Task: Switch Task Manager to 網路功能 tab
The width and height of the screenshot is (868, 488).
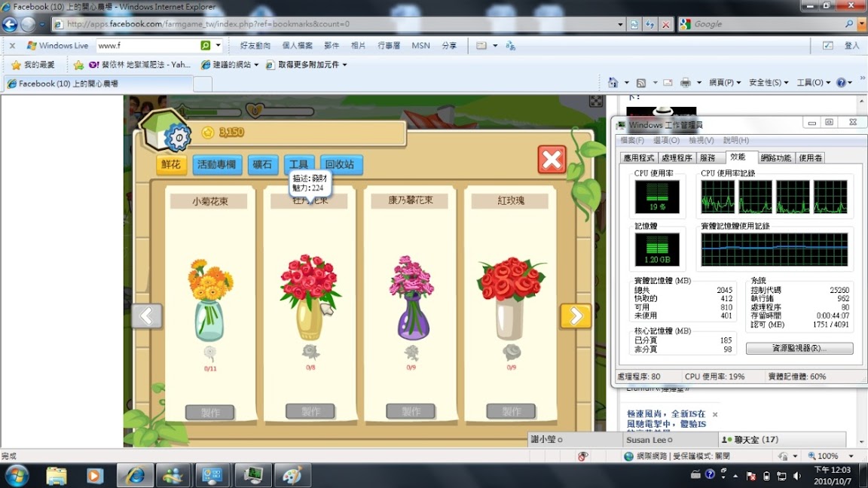Action: [x=776, y=158]
